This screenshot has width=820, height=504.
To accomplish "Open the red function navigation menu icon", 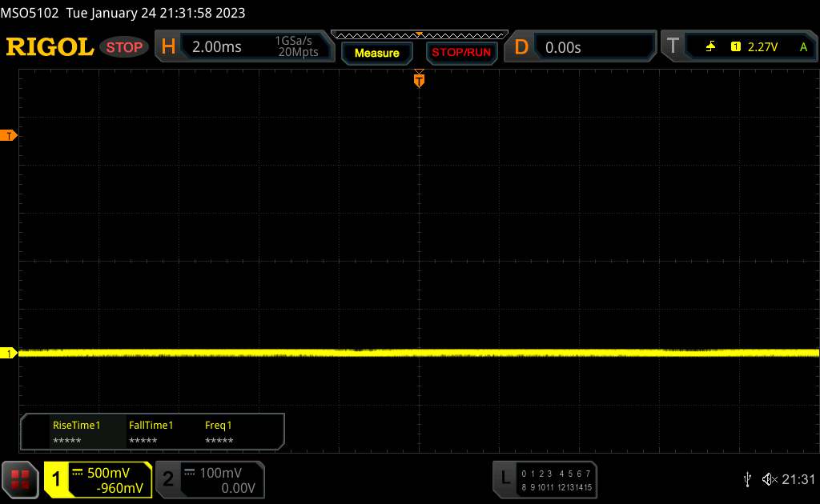I will (21, 478).
